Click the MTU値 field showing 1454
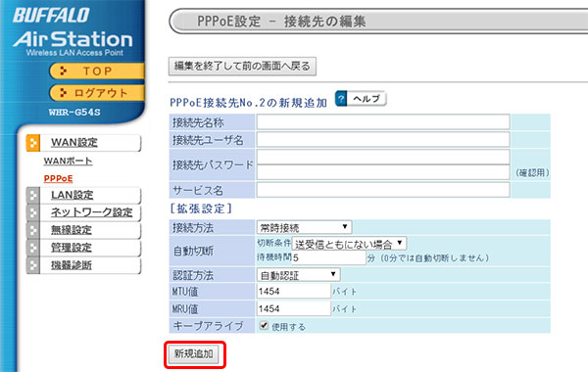The width and height of the screenshot is (588, 372). [x=294, y=291]
